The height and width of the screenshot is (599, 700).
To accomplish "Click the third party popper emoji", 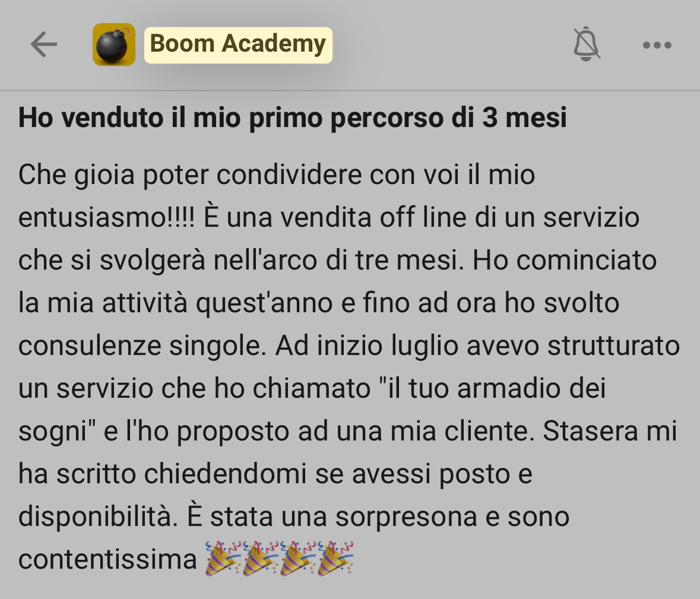I will coord(298,558).
